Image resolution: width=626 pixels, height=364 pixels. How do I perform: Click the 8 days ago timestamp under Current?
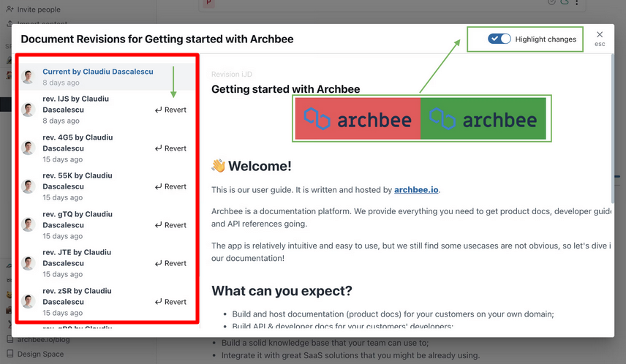61,83
